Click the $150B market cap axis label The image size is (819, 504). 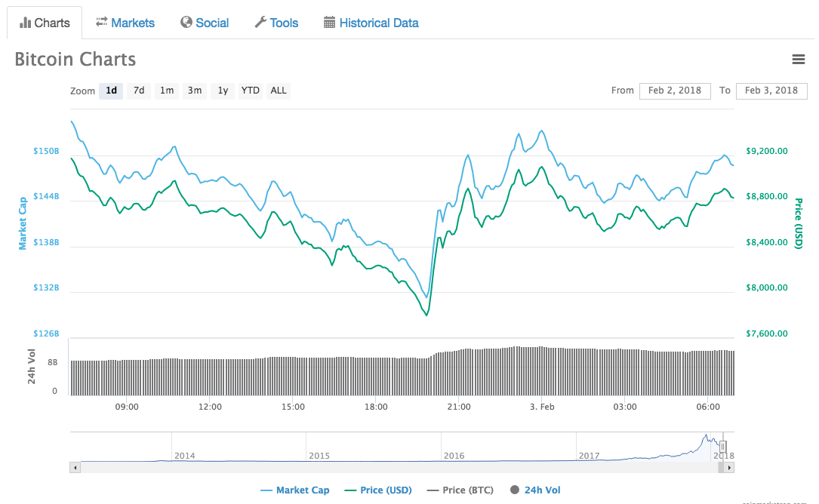coord(47,151)
